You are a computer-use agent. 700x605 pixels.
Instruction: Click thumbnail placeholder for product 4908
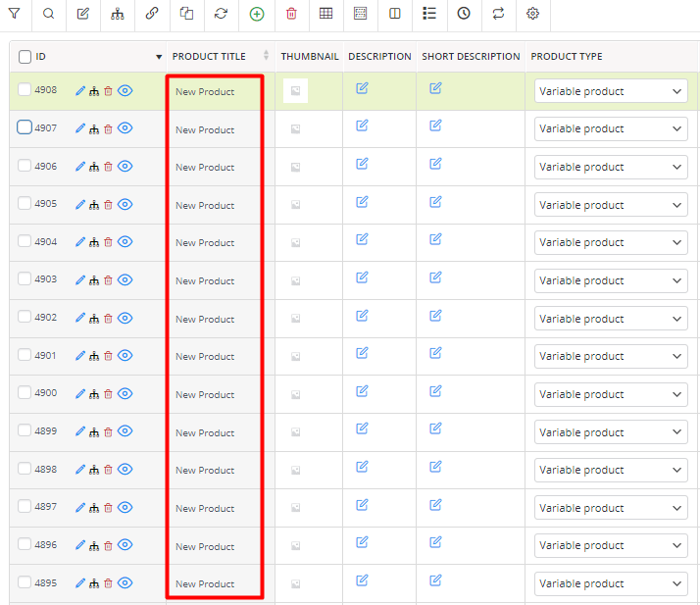[x=295, y=91]
